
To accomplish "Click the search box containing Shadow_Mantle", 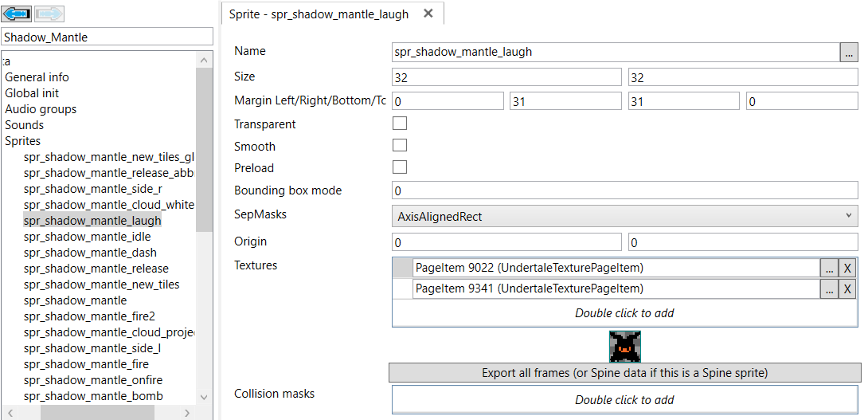I will pyautogui.click(x=107, y=37).
